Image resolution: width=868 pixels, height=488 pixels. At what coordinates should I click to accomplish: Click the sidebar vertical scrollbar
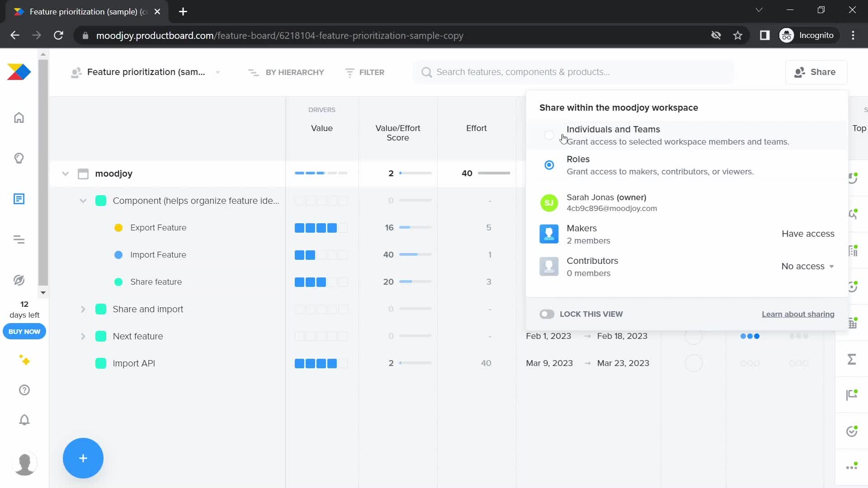point(43,173)
